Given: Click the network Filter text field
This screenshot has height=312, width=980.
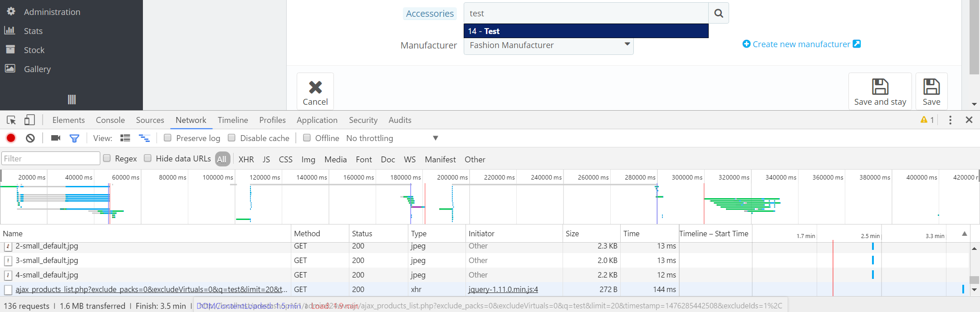Looking at the screenshot, I should click(51, 158).
